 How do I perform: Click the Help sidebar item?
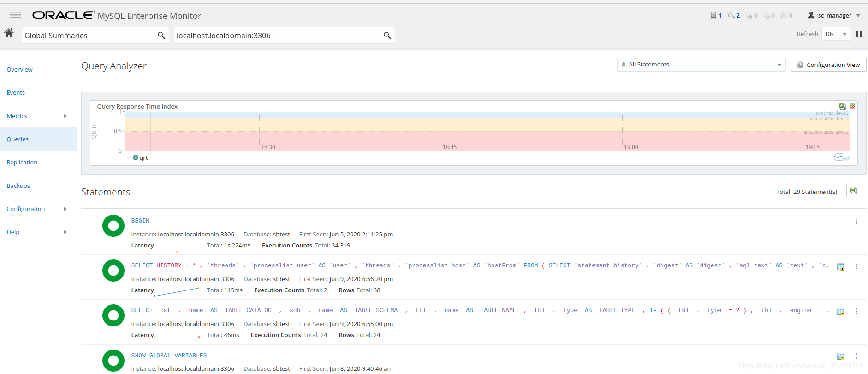13,232
